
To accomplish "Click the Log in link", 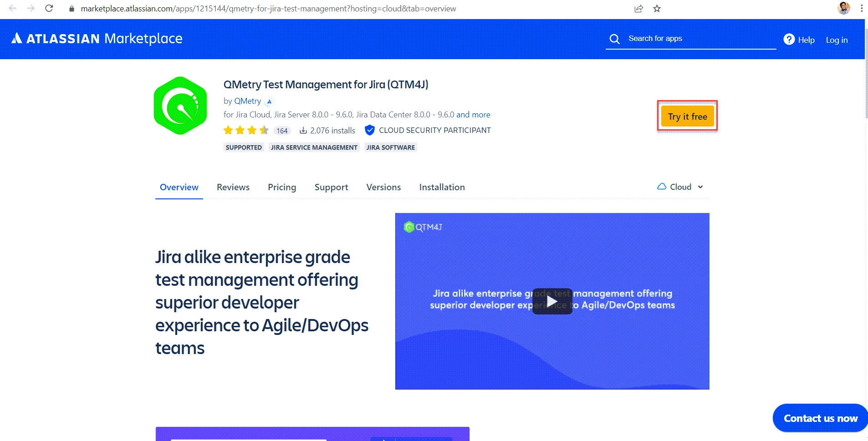I will pos(837,40).
